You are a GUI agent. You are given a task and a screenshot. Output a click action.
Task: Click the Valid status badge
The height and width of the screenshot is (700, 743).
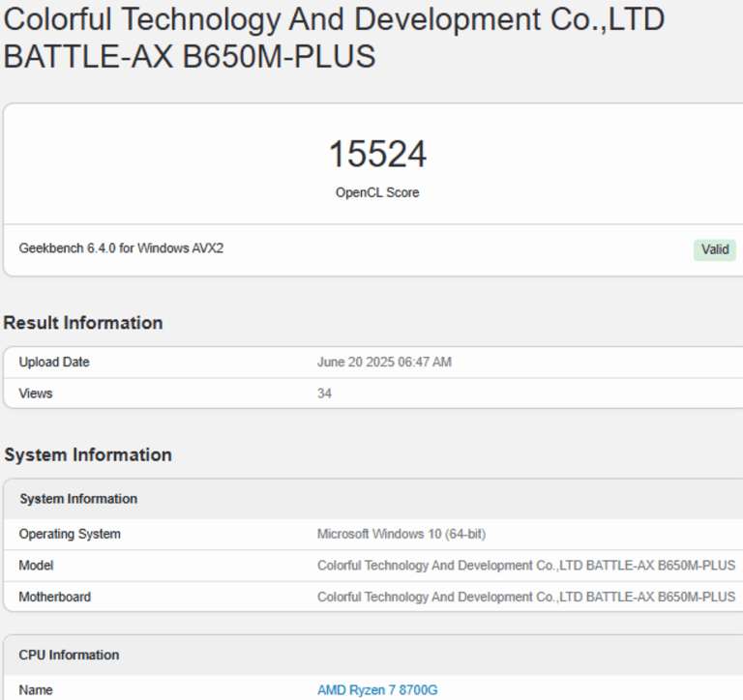pyautogui.click(x=715, y=249)
